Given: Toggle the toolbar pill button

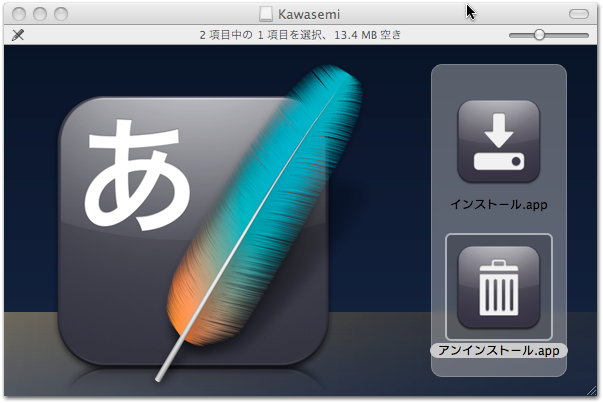Looking at the screenshot, I should point(579,14).
